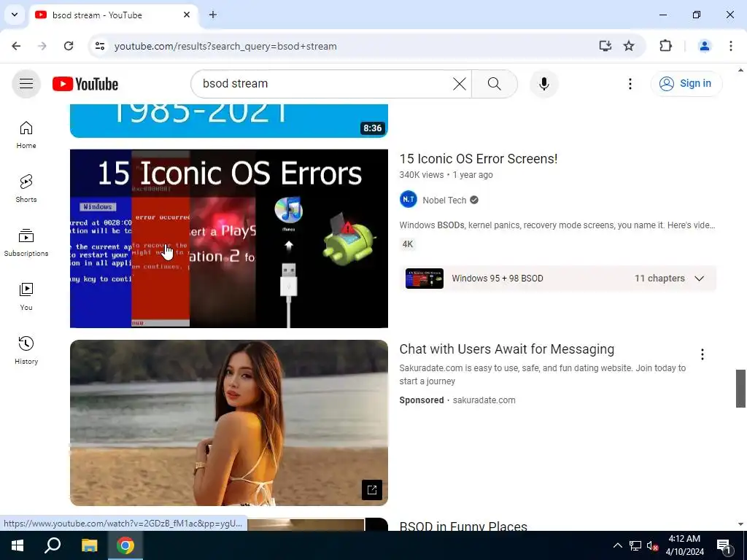This screenshot has width=747, height=560.
Task: Click the address bar URL
Action: 225,46
